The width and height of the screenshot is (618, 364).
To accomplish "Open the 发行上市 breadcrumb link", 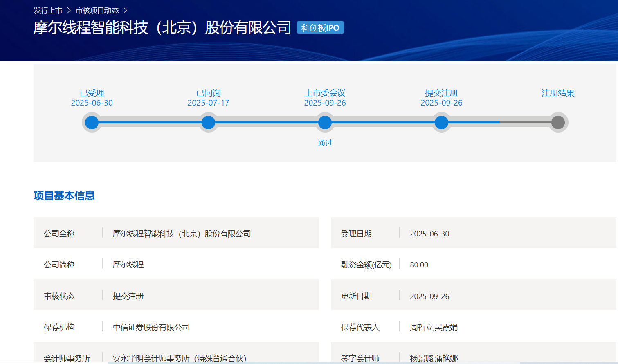I will tap(48, 11).
